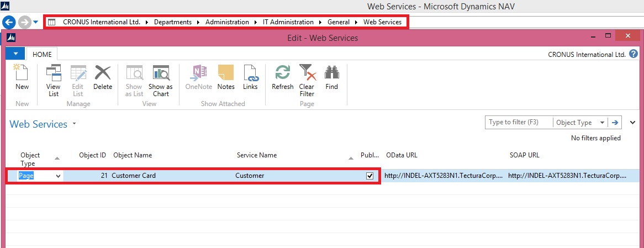
Task: Click the New record icon in ribbon
Action: (x=22, y=77)
